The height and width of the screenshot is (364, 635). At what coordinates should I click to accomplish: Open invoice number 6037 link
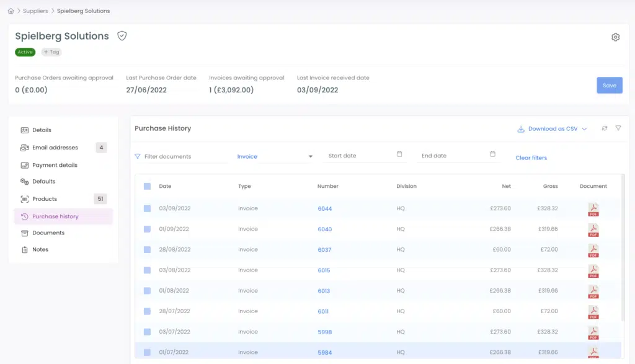(324, 250)
